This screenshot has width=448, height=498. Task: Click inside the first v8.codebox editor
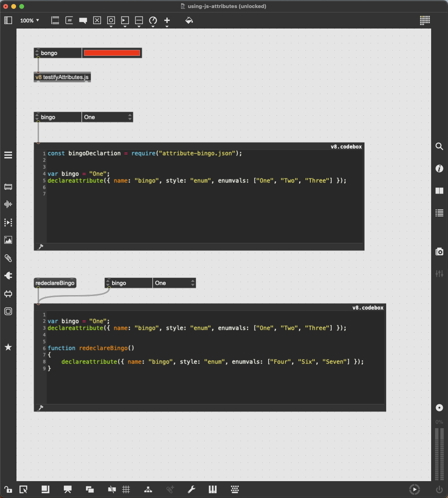click(x=205, y=197)
